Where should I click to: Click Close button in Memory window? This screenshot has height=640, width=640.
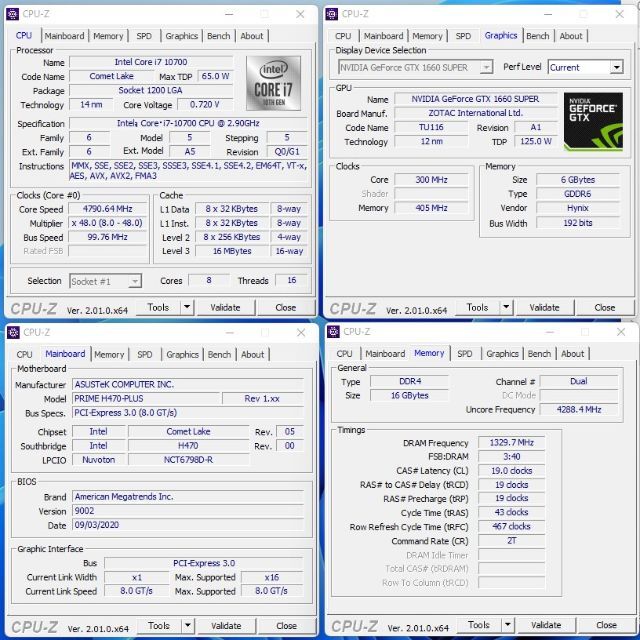[607, 625]
